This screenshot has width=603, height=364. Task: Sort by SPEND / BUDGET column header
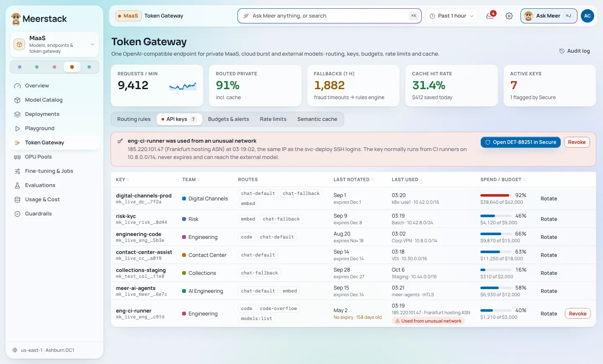click(502, 179)
